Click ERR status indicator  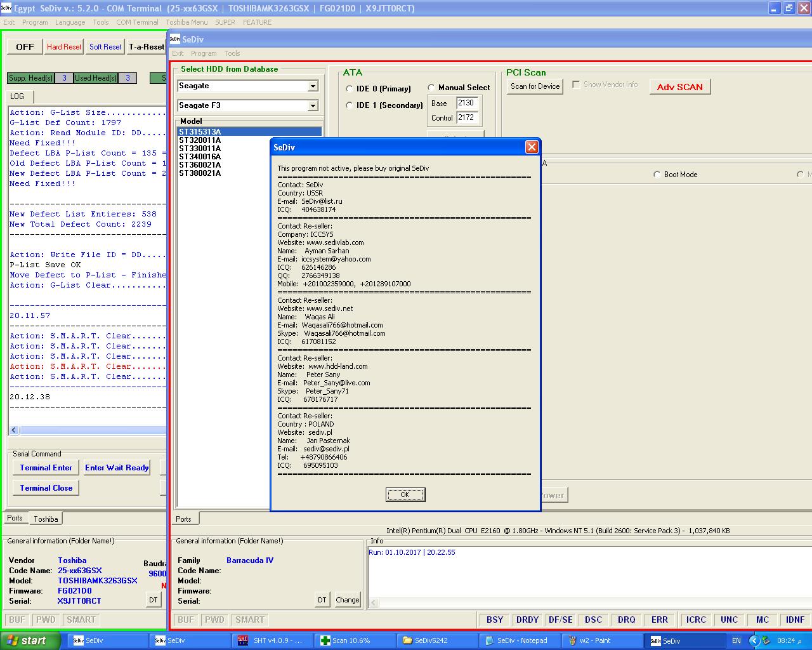click(x=660, y=620)
